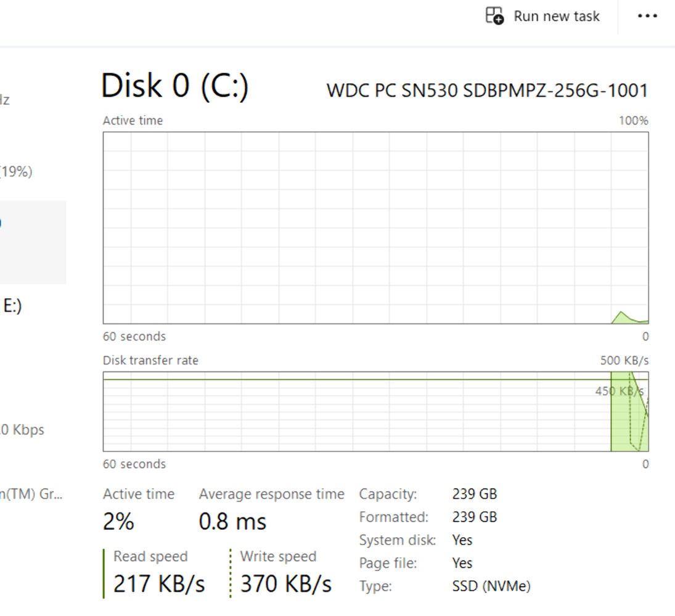Select the E: disk entry in sidebar
Image resolution: width=675 pixels, height=616 pixels.
pos(12,306)
